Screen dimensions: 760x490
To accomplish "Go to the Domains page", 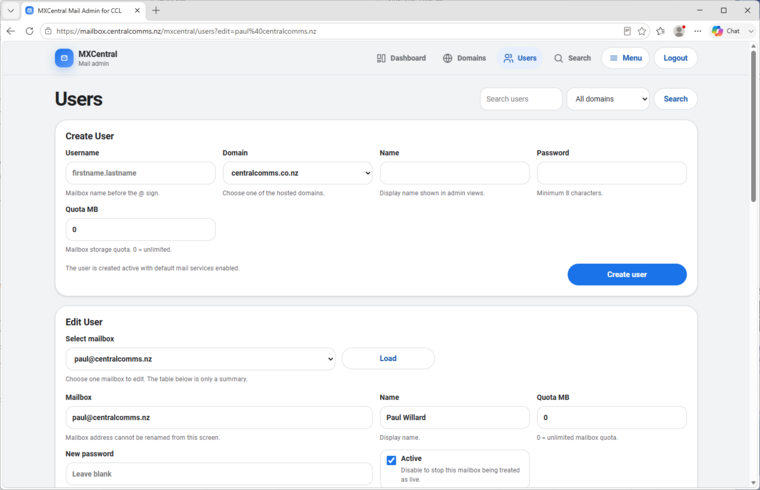I will 464,58.
